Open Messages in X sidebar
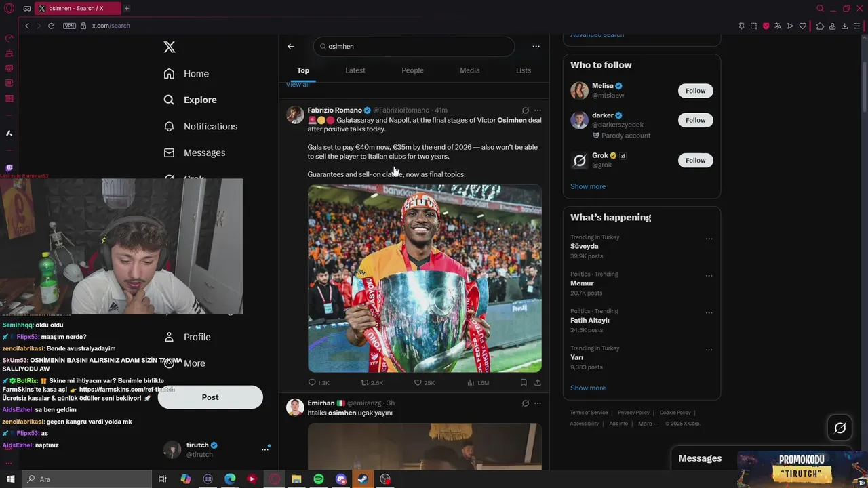 [x=195, y=152]
